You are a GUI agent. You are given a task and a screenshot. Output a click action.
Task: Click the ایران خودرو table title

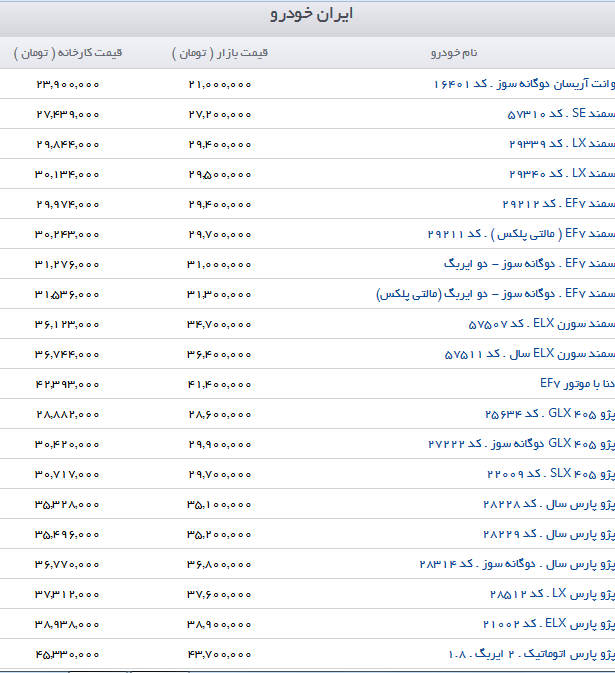point(312,14)
